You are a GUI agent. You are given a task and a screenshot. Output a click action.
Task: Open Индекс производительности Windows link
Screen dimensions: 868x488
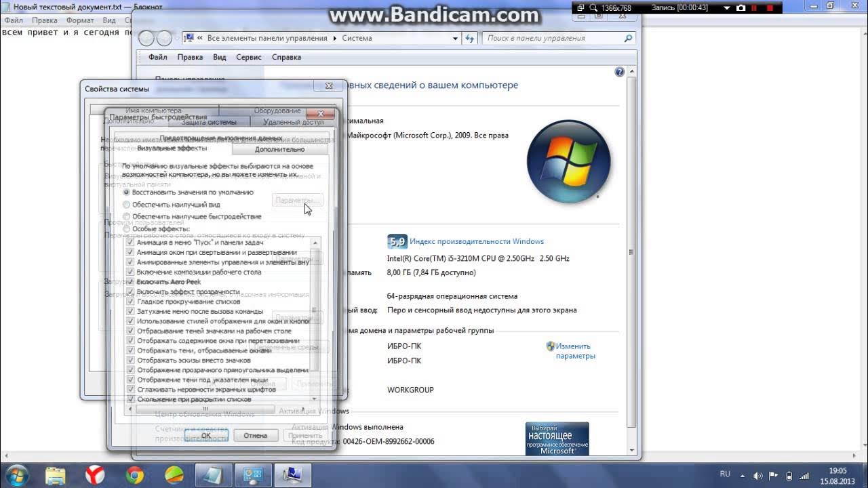tap(477, 241)
